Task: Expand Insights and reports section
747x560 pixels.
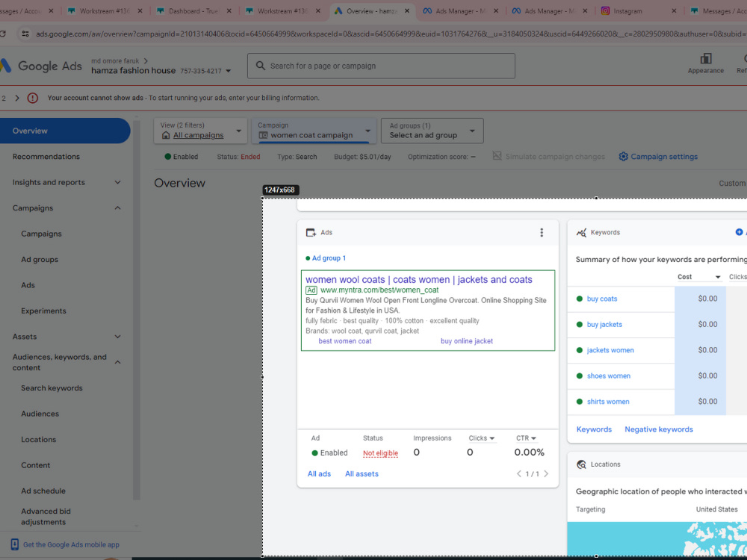Action: click(x=118, y=182)
